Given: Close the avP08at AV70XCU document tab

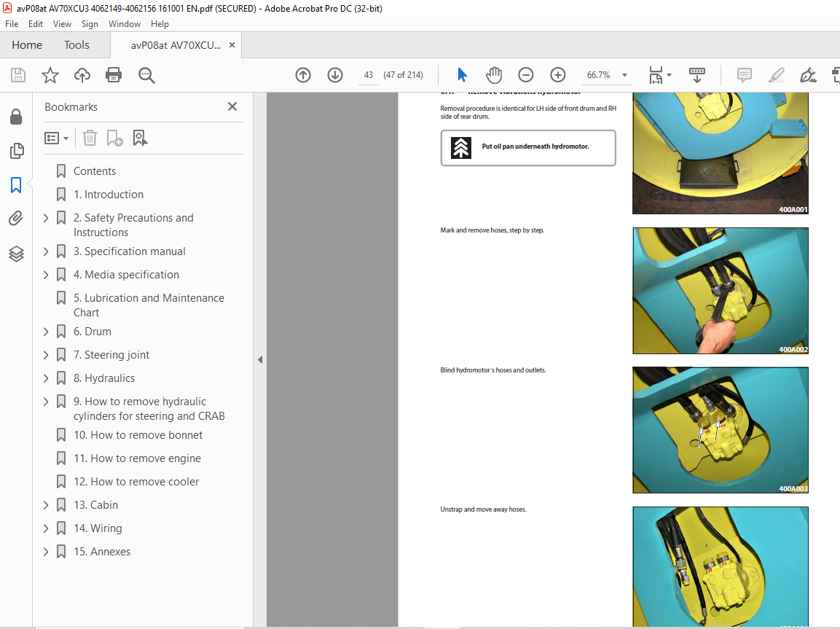Looking at the screenshot, I should coord(232,45).
